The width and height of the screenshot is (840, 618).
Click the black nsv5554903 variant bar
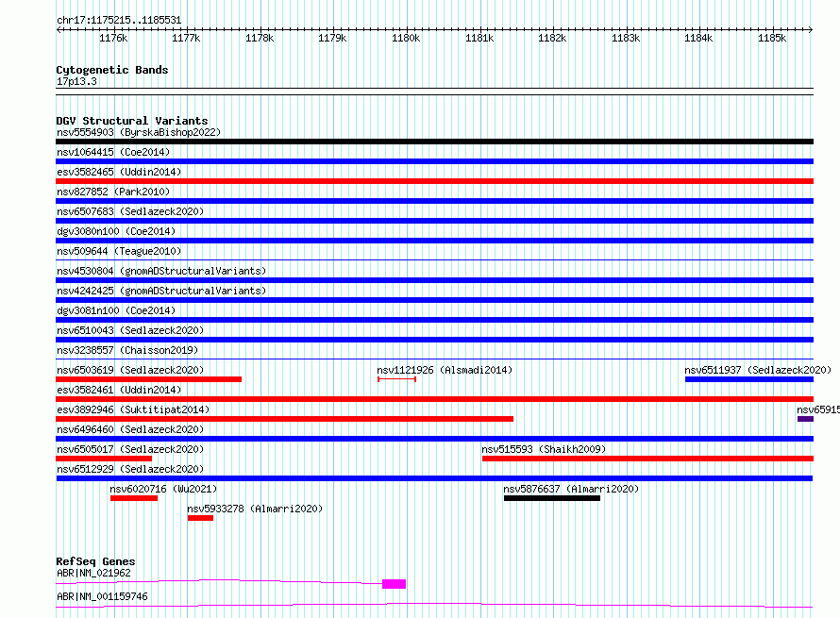(434, 142)
